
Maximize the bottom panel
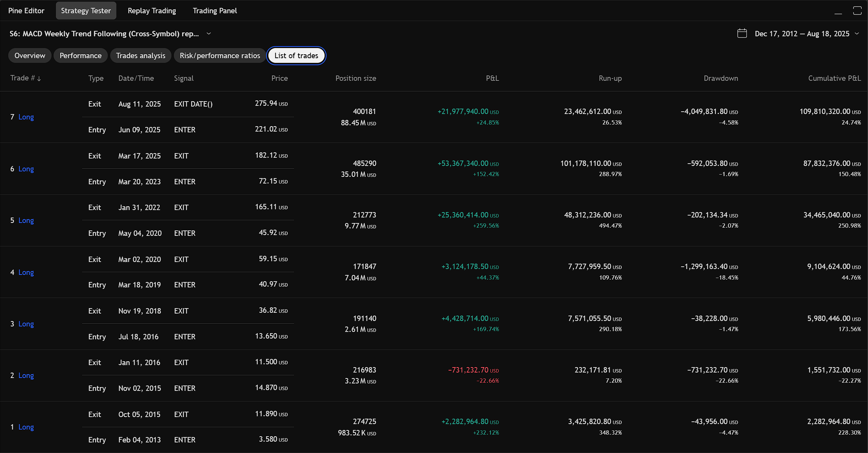(857, 11)
